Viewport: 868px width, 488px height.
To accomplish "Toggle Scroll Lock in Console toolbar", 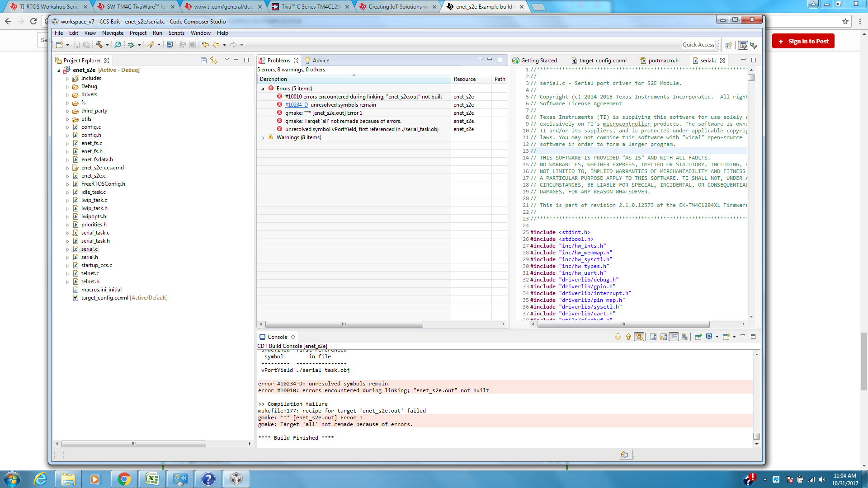I will 663,337.
